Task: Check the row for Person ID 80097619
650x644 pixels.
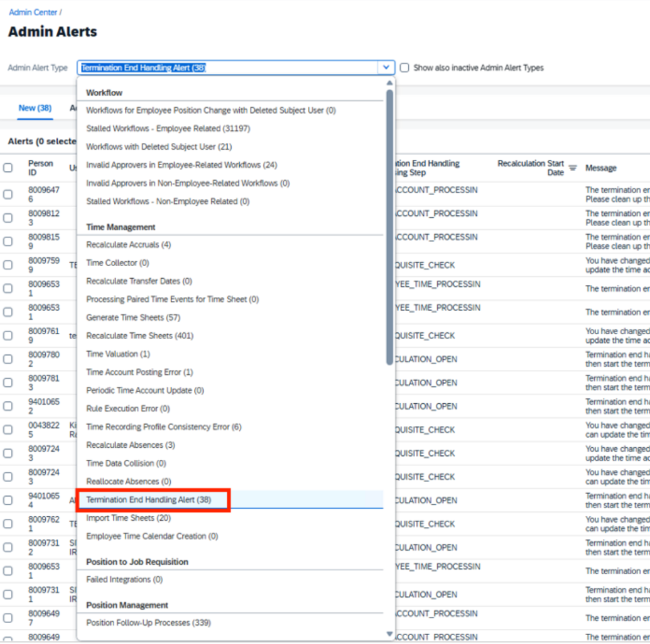Action: click(x=8, y=335)
